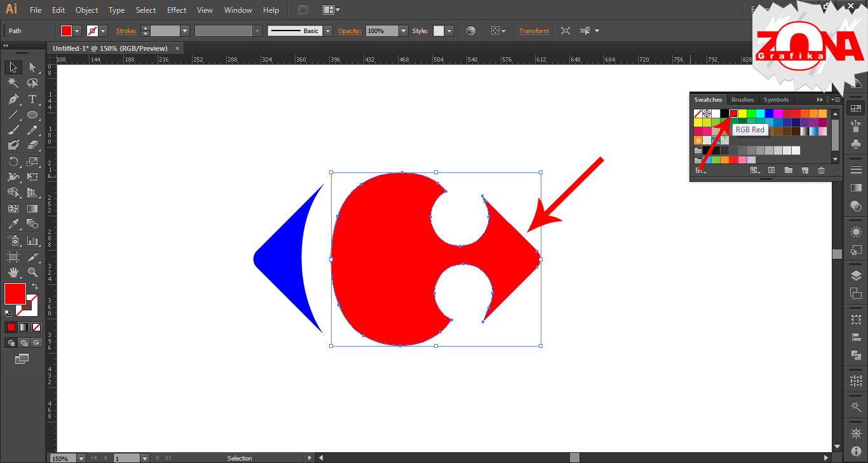Select the Type tool
Image resolution: width=868 pixels, height=463 pixels.
click(32, 99)
